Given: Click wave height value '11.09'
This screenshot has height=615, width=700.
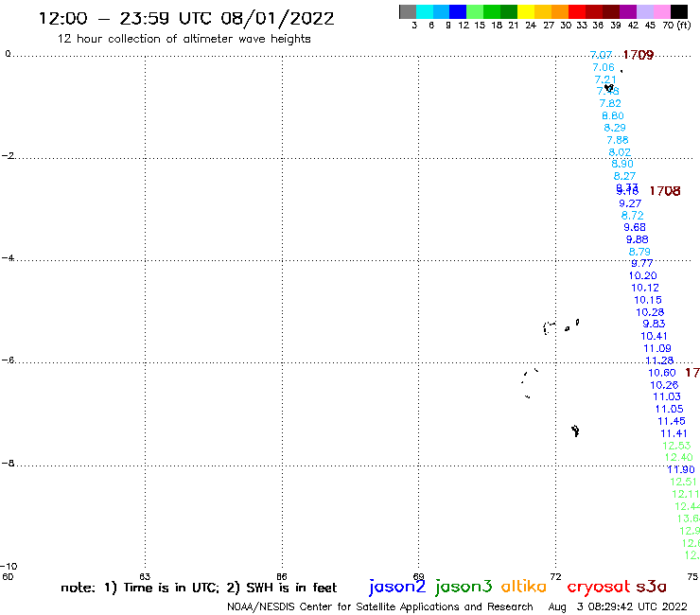Looking at the screenshot, I should click(657, 348).
